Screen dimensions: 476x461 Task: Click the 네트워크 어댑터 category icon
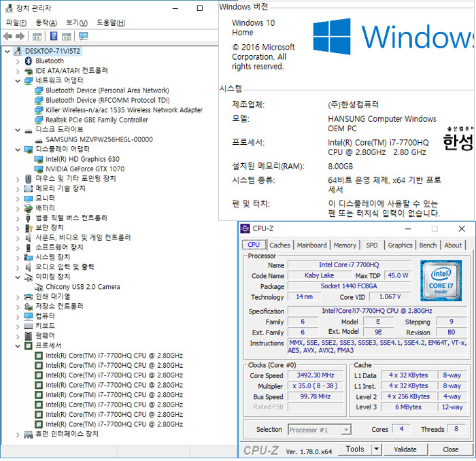[x=29, y=81]
